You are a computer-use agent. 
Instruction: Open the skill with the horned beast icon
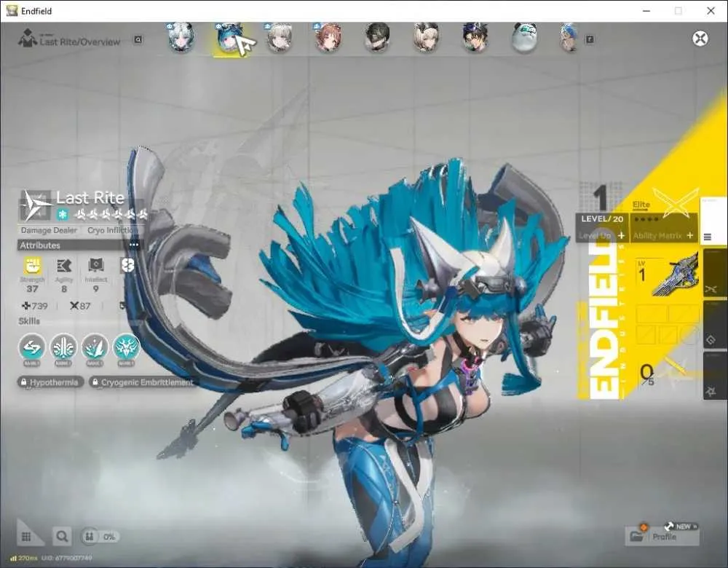click(x=126, y=347)
